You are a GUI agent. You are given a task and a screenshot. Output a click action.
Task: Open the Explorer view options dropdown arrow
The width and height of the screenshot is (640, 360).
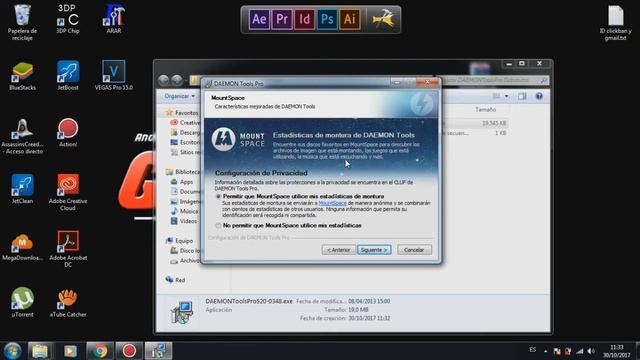coord(507,96)
